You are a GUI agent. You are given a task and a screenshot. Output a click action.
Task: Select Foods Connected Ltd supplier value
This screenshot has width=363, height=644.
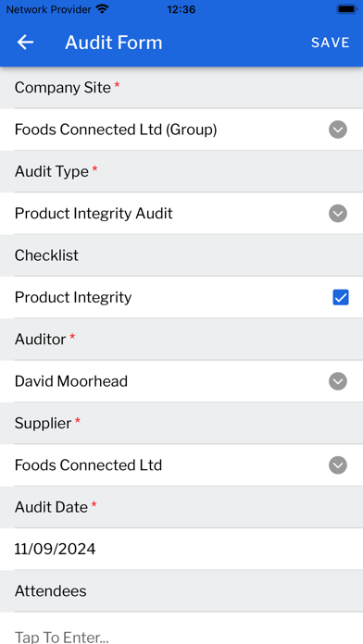pos(88,465)
